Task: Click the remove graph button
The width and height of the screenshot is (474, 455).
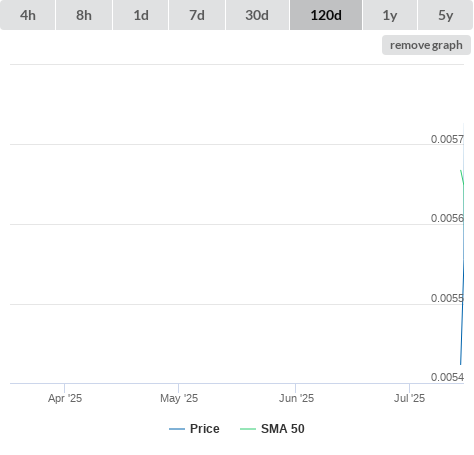Action: 426,45
